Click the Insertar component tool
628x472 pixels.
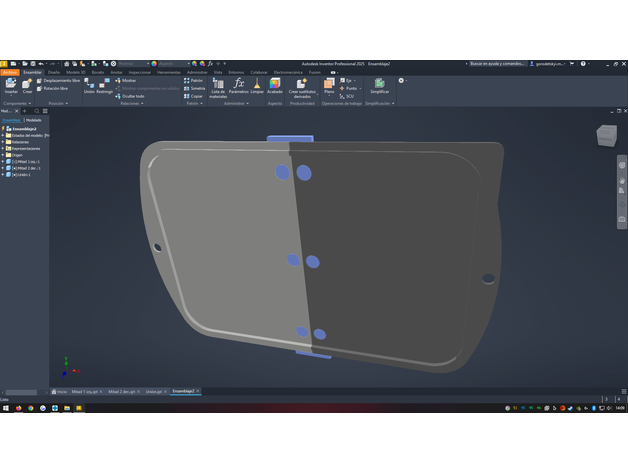[x=11, y=85]
